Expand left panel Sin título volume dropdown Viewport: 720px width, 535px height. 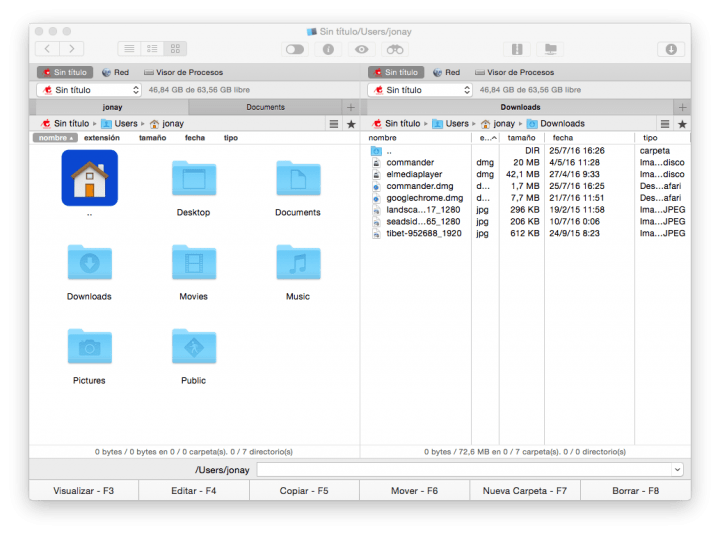(x=89, y=90)
